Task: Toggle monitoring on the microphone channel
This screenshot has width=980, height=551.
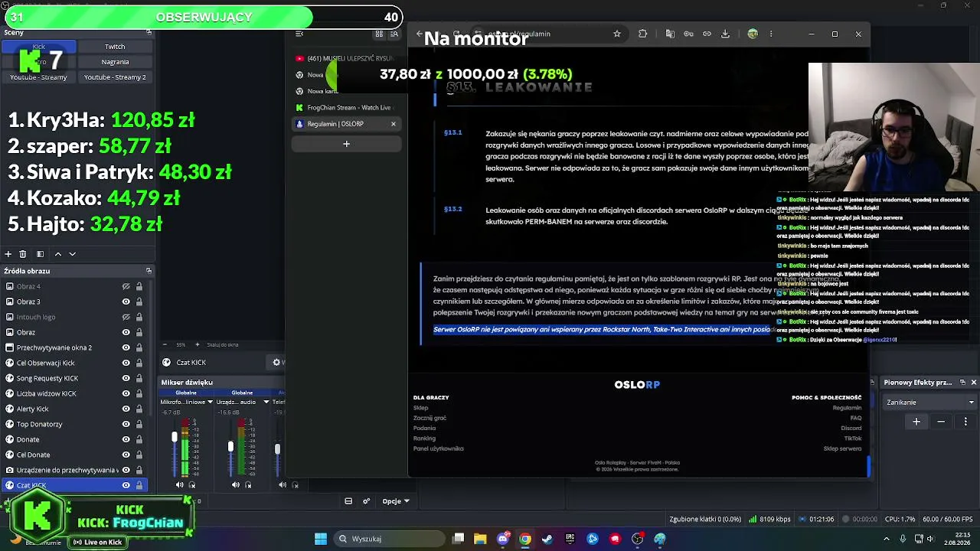Action: click(192, 484)
